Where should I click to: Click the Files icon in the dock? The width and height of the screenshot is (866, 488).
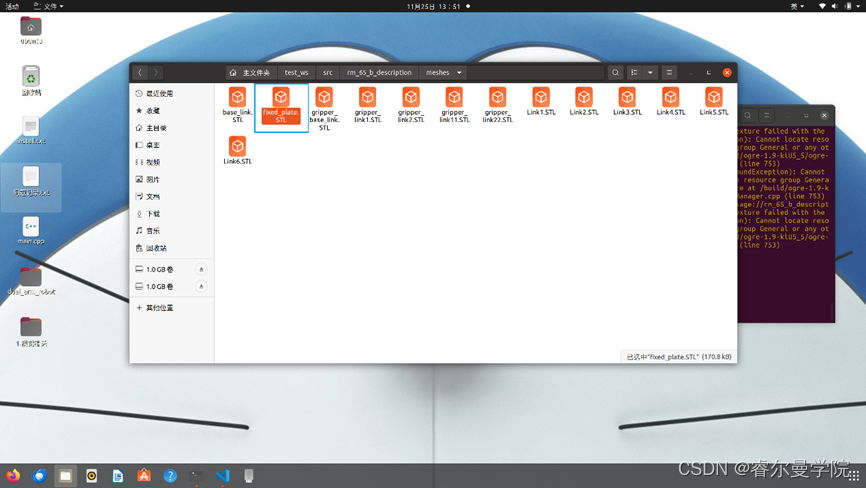click(x=65, y=475)
